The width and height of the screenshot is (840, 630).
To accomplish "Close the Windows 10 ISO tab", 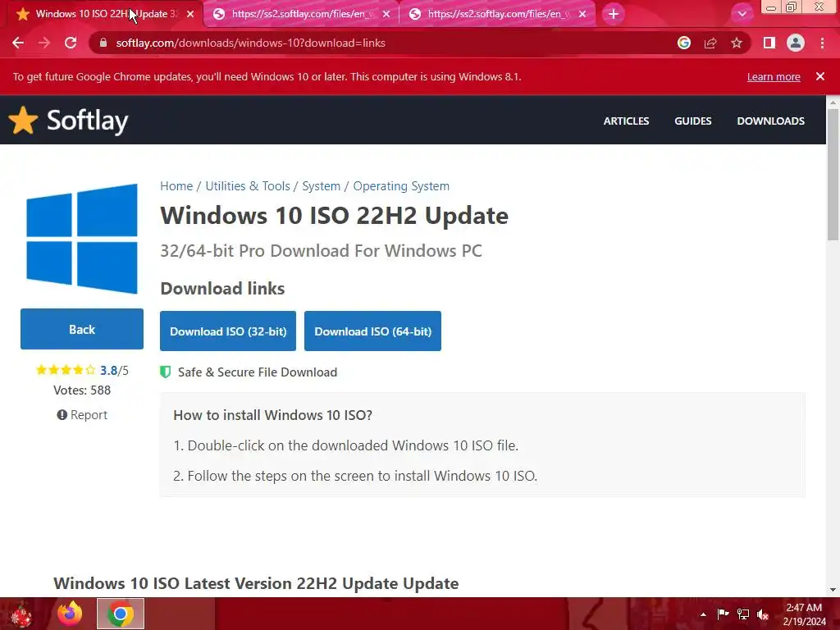I will click(190, 14).
